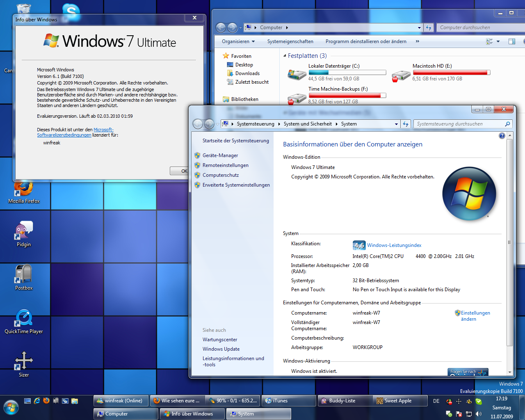Image resolution: width=525 pixels, height=420 pixels.
Task: Launch the QuickTime Player desktop shortcut
Action: (x=24, y=319)
